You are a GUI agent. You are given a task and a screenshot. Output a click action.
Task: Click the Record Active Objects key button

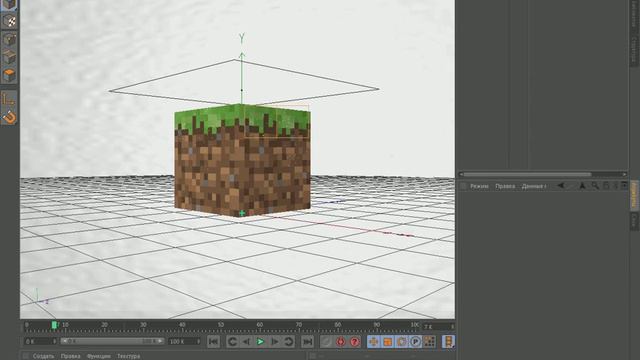(x=326, y=342)
